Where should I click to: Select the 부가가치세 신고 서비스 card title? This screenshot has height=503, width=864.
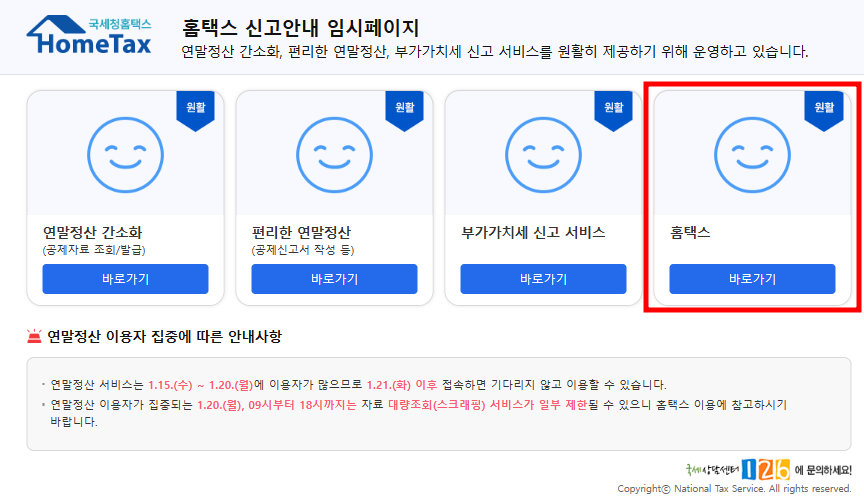click(533, 232)
